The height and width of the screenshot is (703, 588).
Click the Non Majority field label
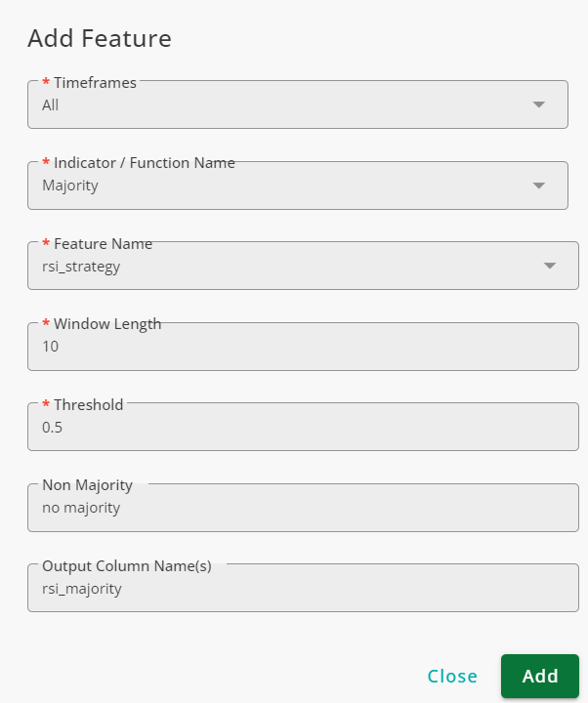tap(88, 485)
